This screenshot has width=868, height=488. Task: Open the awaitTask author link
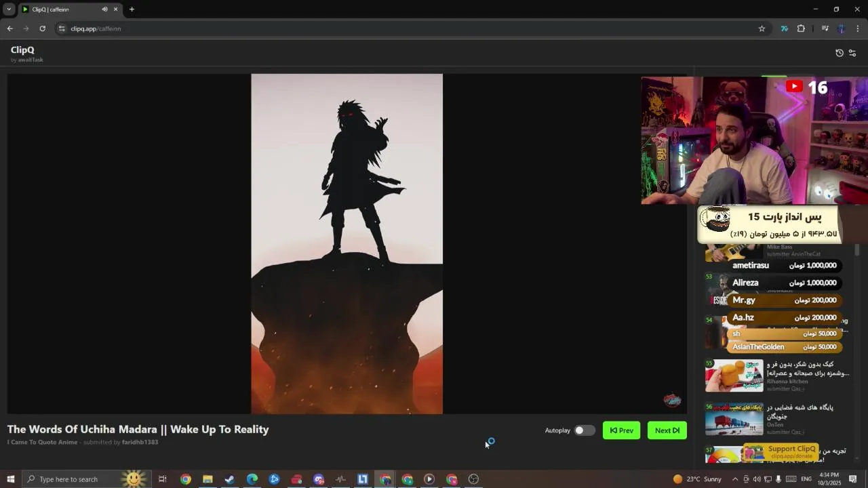(31, 60)
